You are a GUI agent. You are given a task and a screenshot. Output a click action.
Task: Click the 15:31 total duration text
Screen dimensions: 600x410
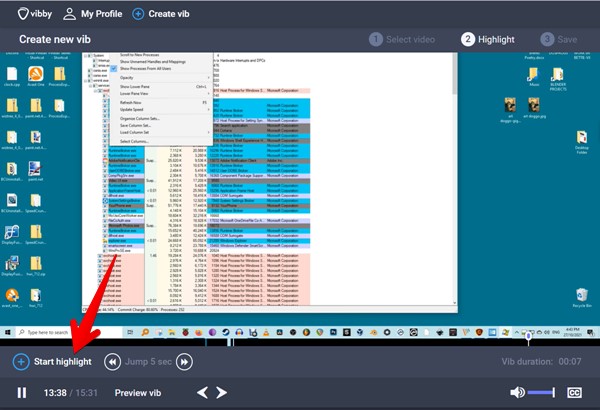(x=86, y=393)
